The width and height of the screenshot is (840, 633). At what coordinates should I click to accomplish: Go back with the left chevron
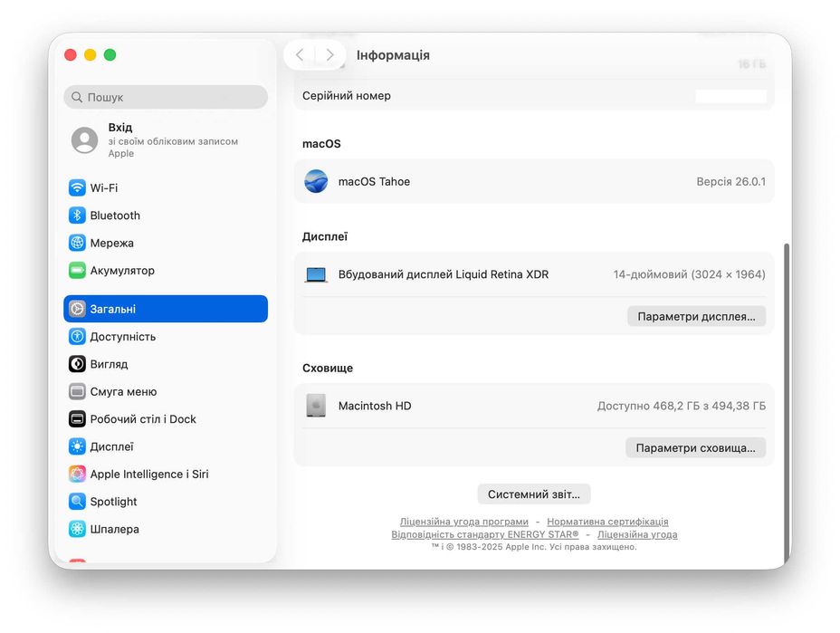[300, 54]
